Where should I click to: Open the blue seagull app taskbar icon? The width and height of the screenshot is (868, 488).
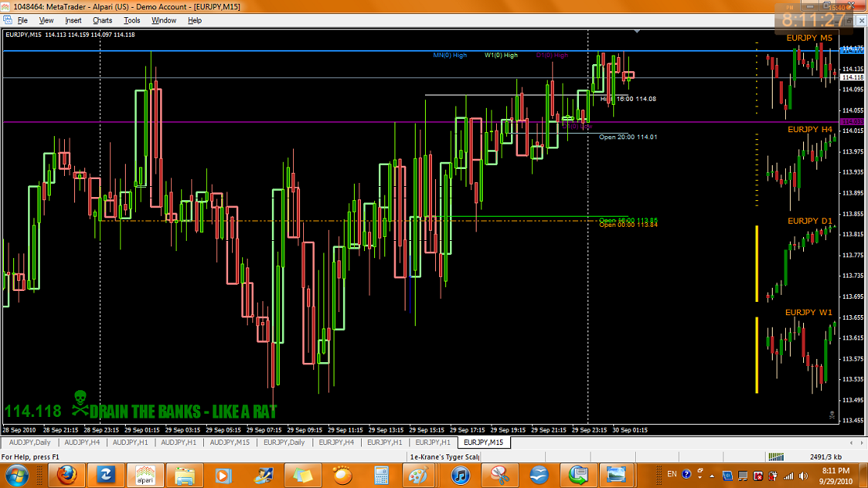539,475
